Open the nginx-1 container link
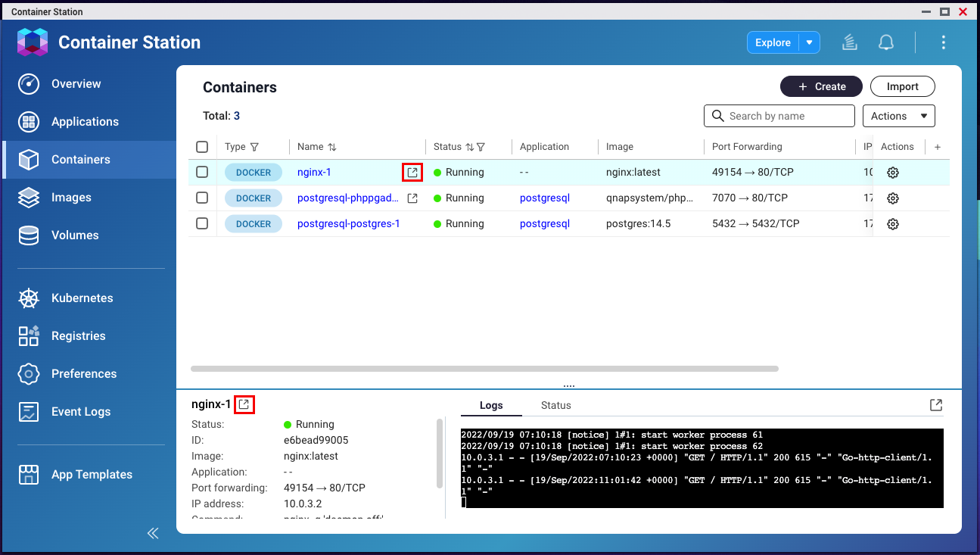 314,173
